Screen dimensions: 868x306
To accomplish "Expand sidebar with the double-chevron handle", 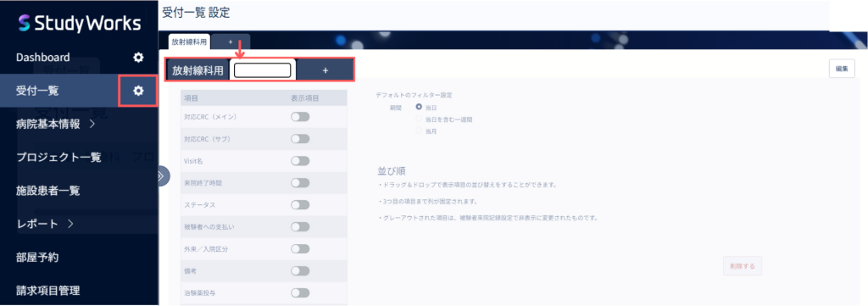I will pyautogui.click(x=163, y=176).
